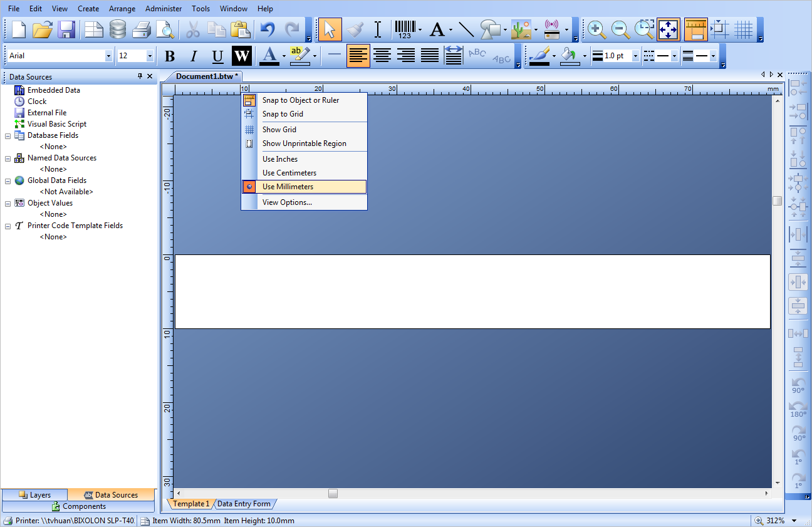
Task: Select the shape creation tool
Action: click(490, 29)
